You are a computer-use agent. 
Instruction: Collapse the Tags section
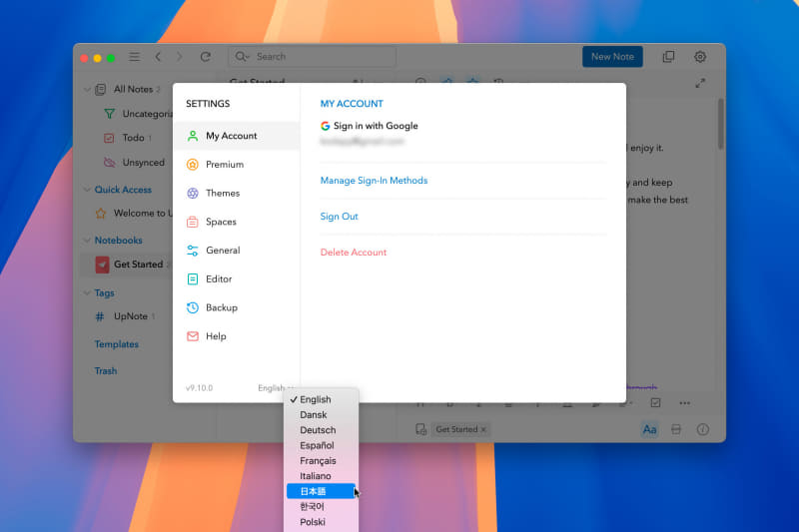87,293
